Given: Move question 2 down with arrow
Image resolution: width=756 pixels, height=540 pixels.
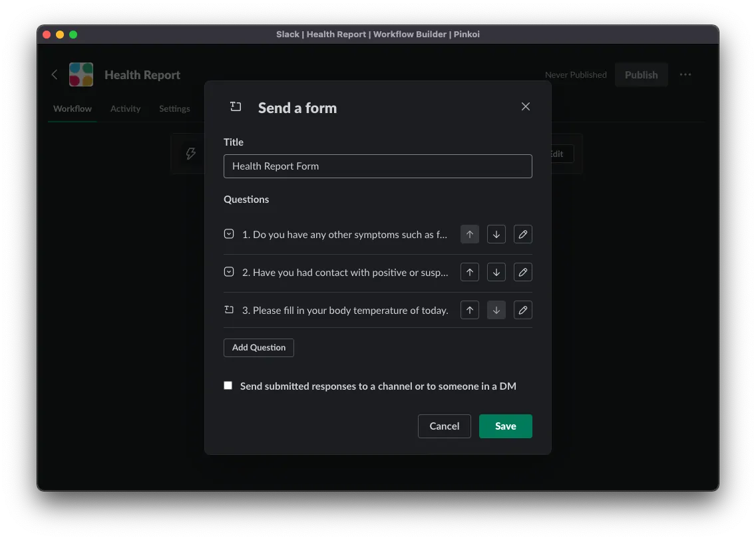Looking at the screenshot, I should (496, 272).
